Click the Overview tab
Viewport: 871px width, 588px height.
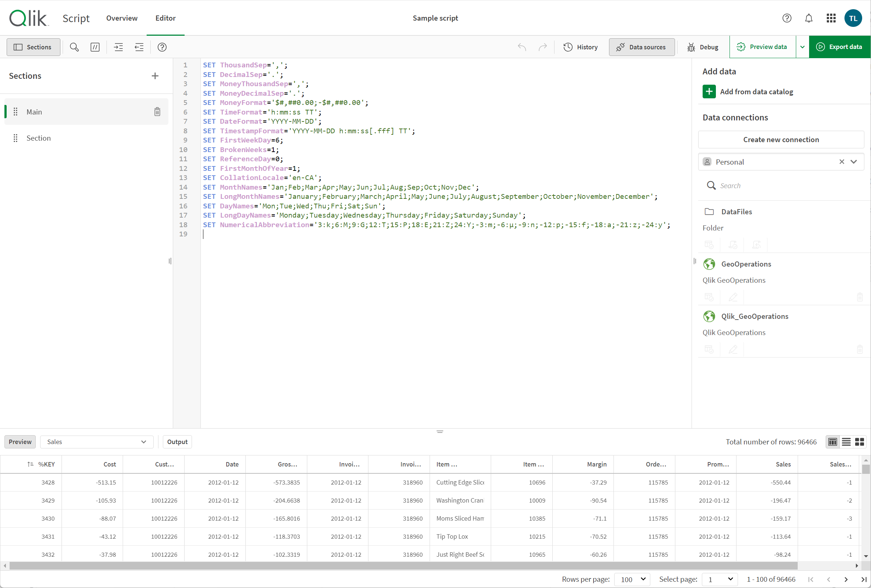[121, 18]
